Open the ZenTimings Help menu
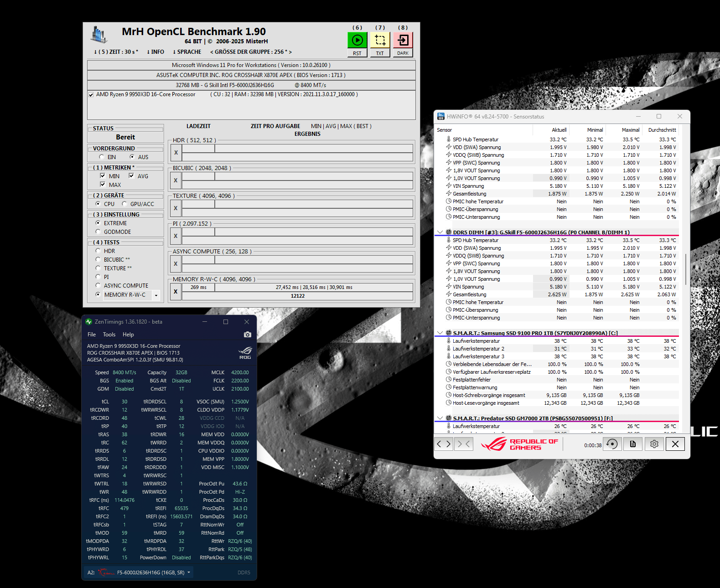Screen dimensions: 720x588 128,335
